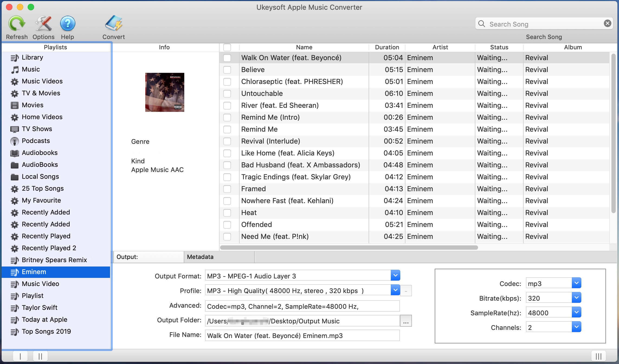619x364 pixels.
Task: Click the Search Song input field
Action: click(544, 24)
